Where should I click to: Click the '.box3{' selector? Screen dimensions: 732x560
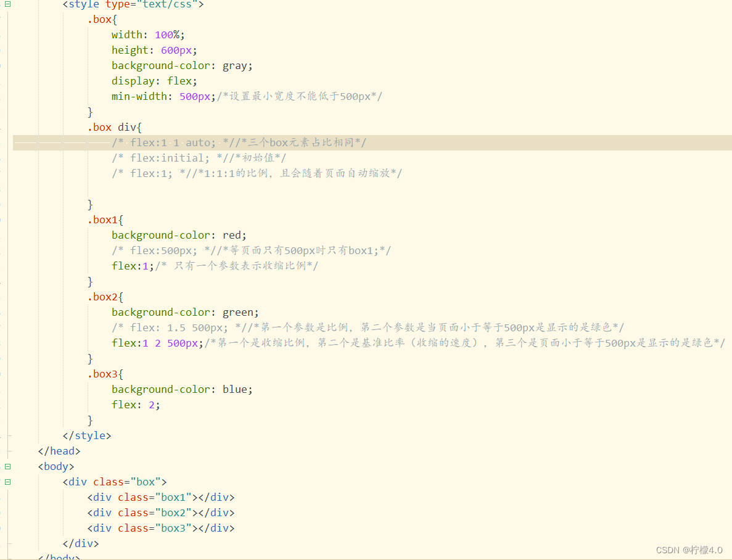105,374
